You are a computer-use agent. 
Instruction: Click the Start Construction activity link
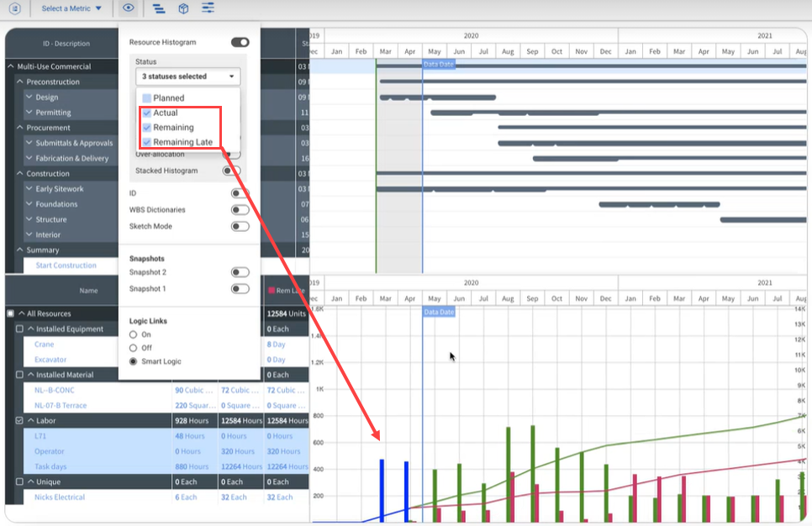(66, 266)
